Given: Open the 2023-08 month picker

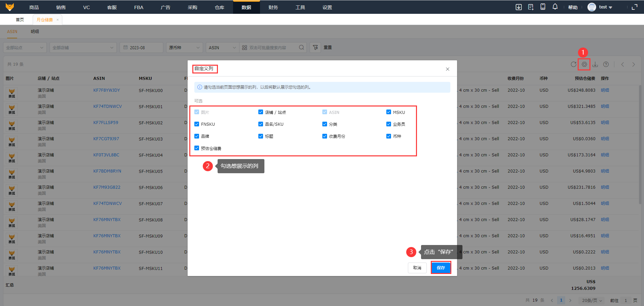Looking at the screenshot, I should pos(141,48).
